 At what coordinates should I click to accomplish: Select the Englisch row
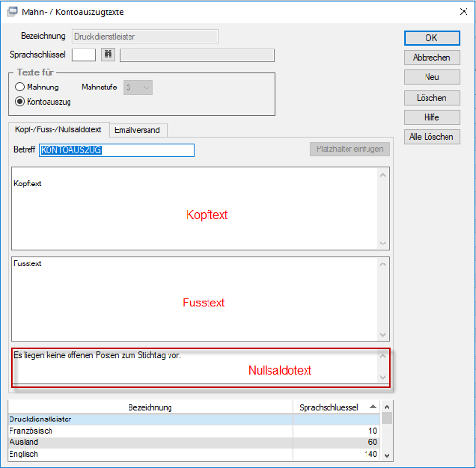(x=193, y=454)
